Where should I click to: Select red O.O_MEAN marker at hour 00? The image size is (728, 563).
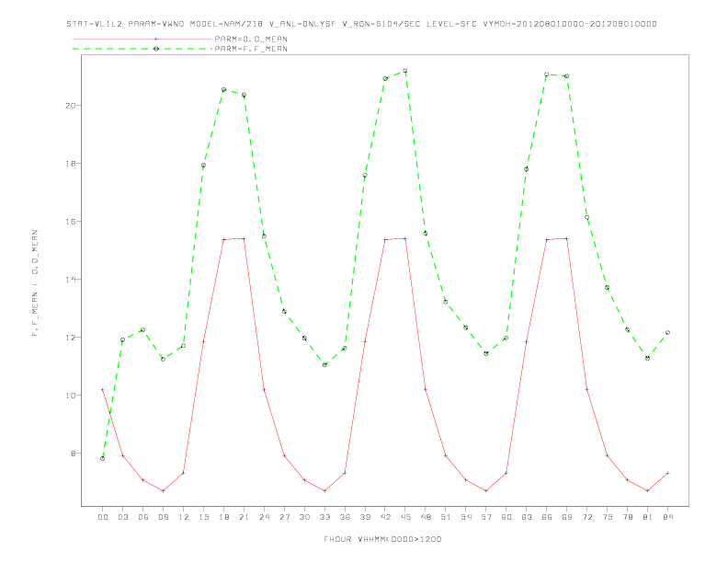(x=102, y=390)
